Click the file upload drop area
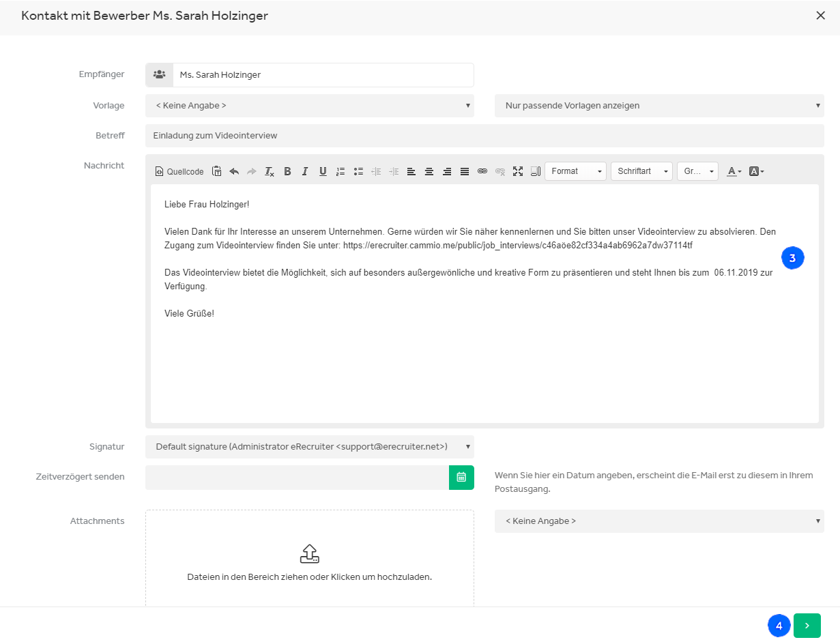 click(x=310, y=559)
